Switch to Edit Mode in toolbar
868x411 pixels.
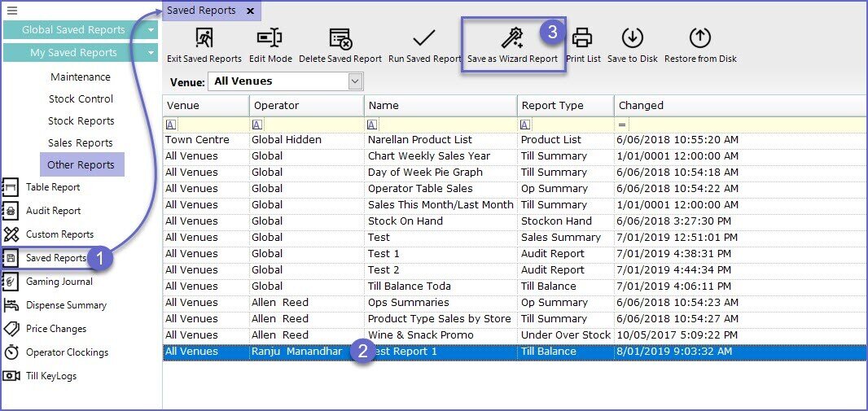click(270, 38)
